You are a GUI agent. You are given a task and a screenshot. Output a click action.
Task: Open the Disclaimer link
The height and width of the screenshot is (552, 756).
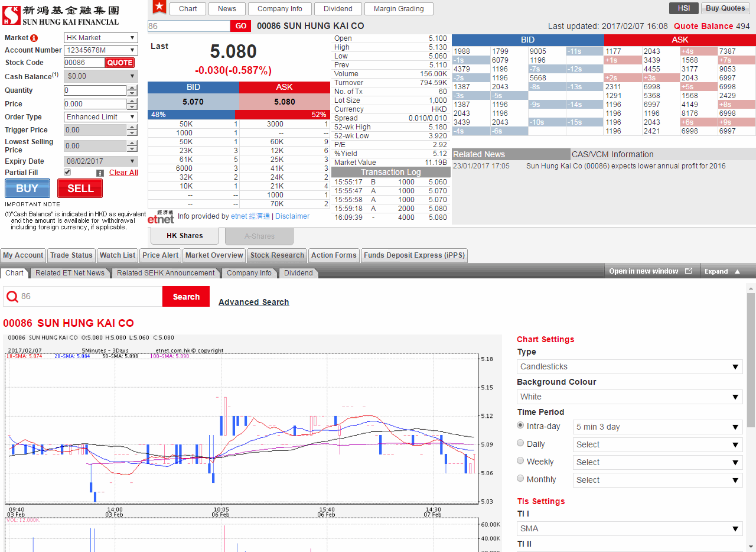(292, 216)
